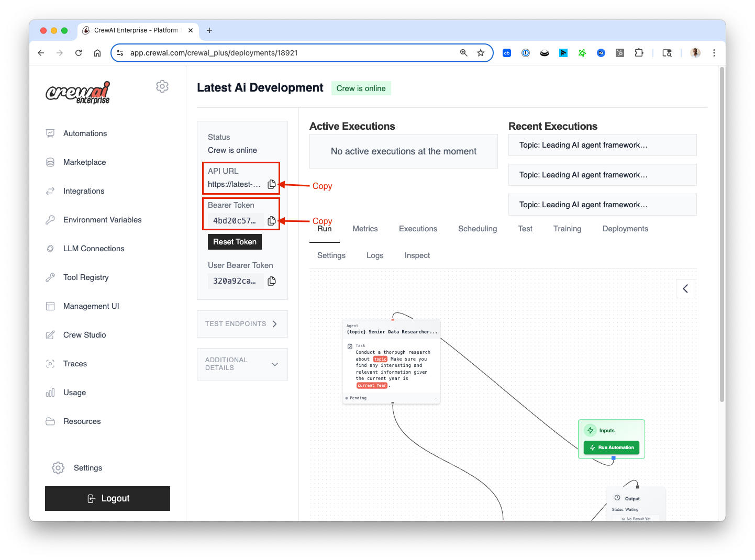The height and width of the screenshot is (560, 755).
Task: Copy the Bearer Token using its clipboard icon
Action: click(x=271, y=221)
